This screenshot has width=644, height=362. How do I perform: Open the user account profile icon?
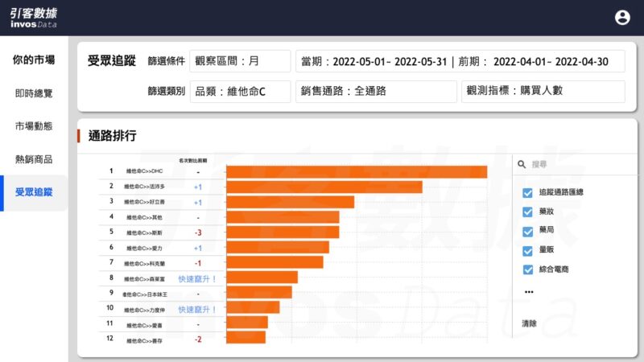coord(622,18)
